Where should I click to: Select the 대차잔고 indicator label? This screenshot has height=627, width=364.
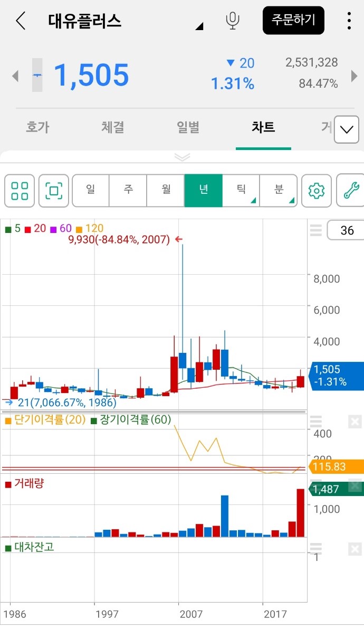[30, 547]
